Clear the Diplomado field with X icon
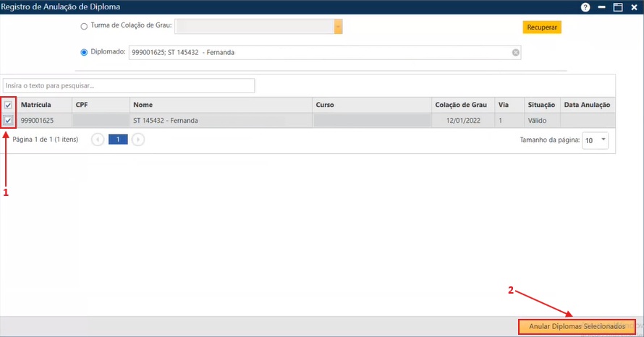Viewport: 644px width, 337px height. pos(516,53)
